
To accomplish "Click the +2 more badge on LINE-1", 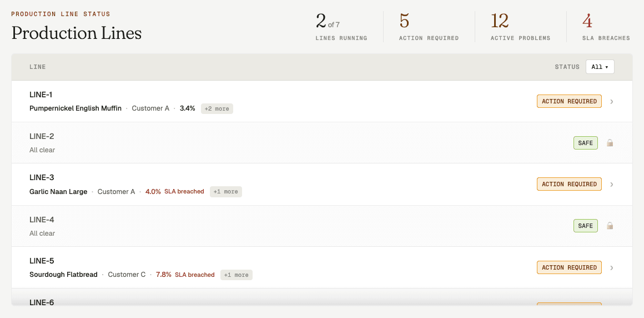I will coord(217,108).
